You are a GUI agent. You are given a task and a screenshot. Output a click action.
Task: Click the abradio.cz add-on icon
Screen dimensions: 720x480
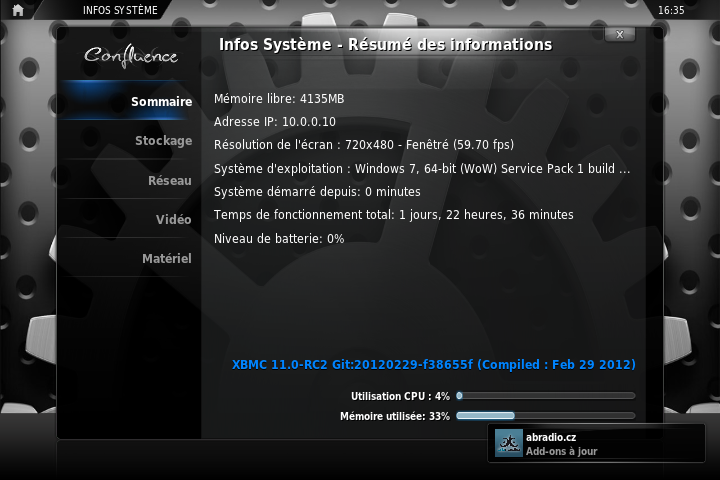pyautogui.click(x=509, y=443)
